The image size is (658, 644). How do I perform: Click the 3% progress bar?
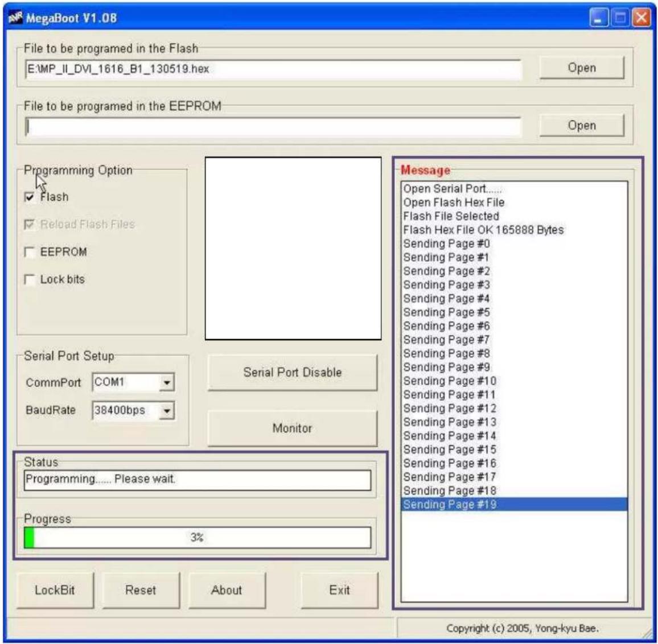198,538
